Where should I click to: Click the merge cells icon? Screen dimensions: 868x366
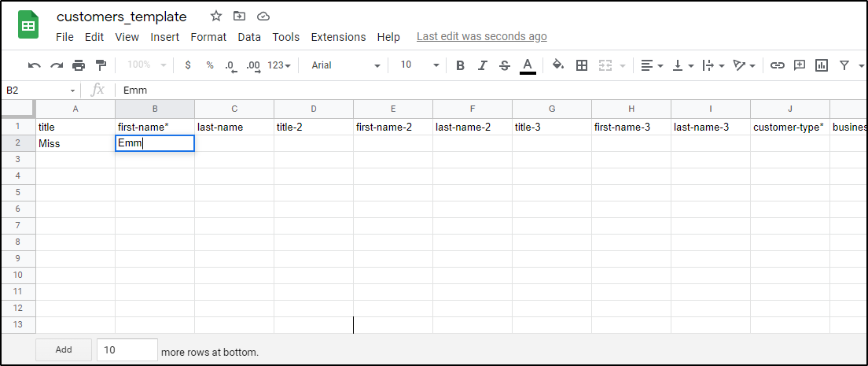click(605, 65)
